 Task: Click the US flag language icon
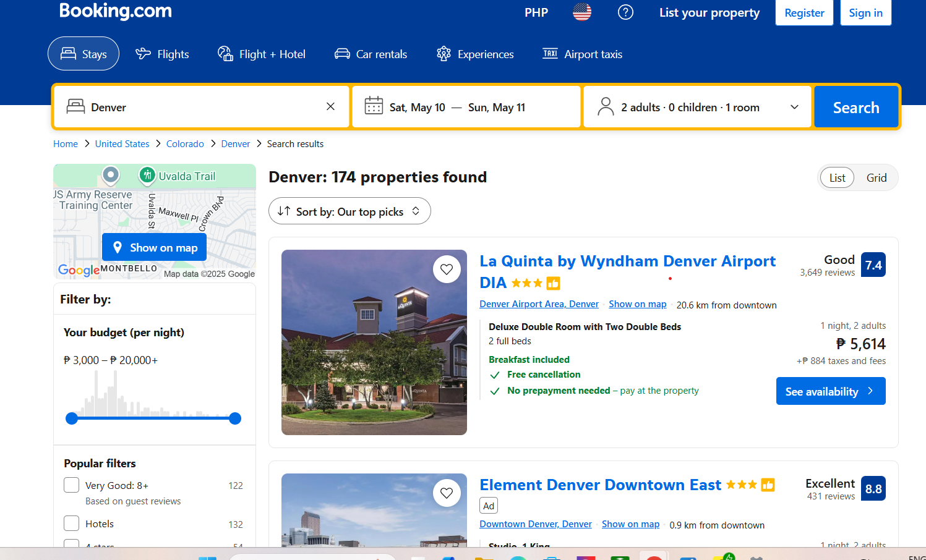point(581,12)
